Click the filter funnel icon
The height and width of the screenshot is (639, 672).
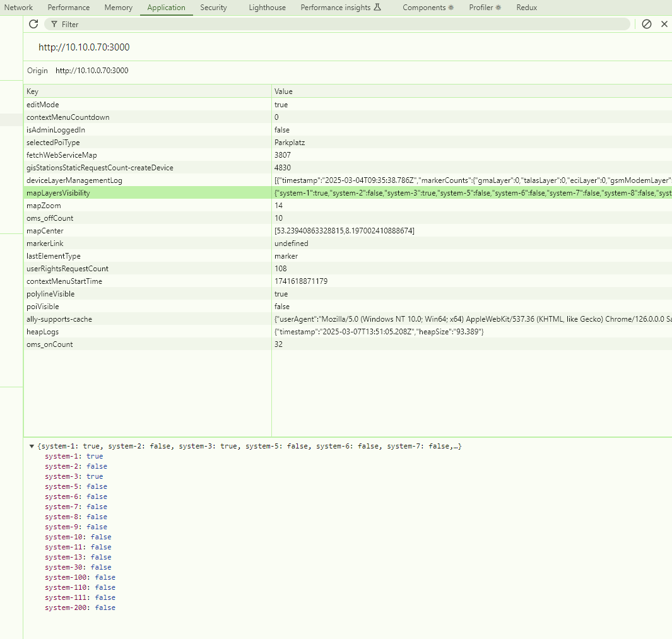[54, 24]
